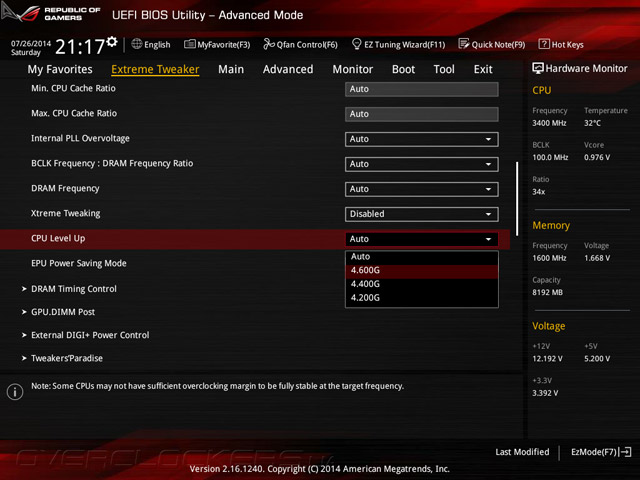Choose 4.400G option
The image size is (640, 480).
pos(422,284)
